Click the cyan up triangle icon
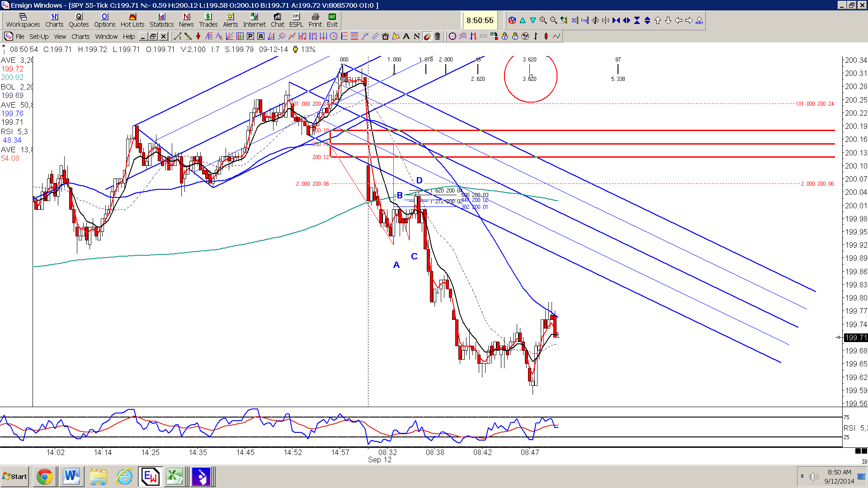Image resolution: width=868 pixels, height=488 pixels. tap(523, 20)
